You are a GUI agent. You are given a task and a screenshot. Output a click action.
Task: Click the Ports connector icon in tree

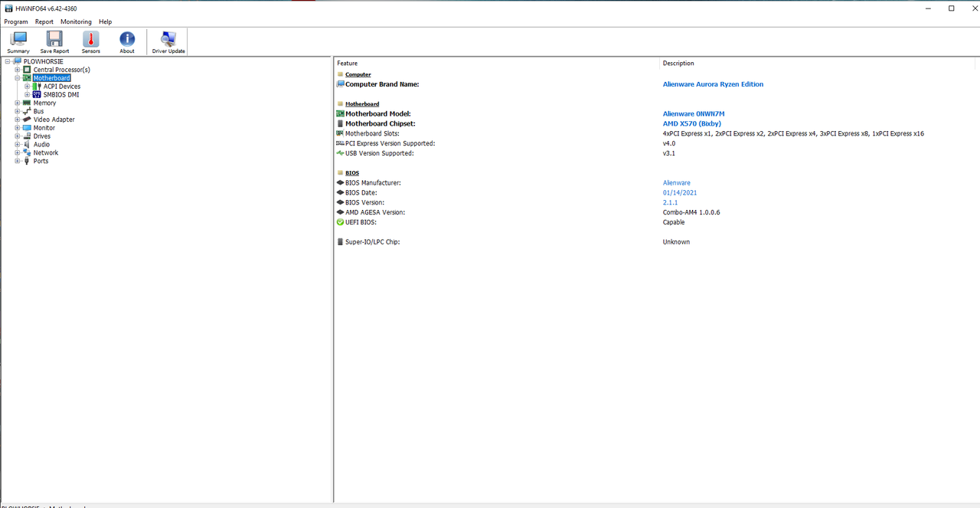[x=27, y=161]
